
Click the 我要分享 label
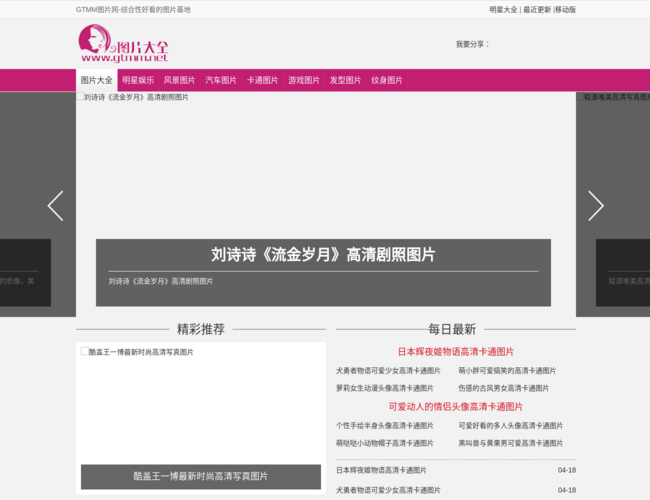click(473, 44)
